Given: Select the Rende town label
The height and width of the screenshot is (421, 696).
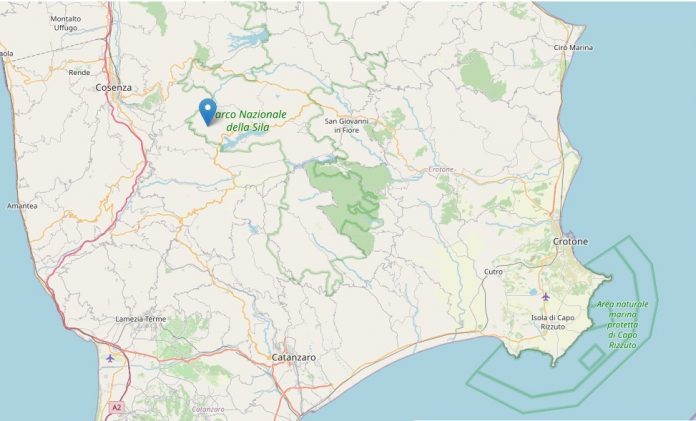Looking at the screenshot, I should (x=79, y=72).
